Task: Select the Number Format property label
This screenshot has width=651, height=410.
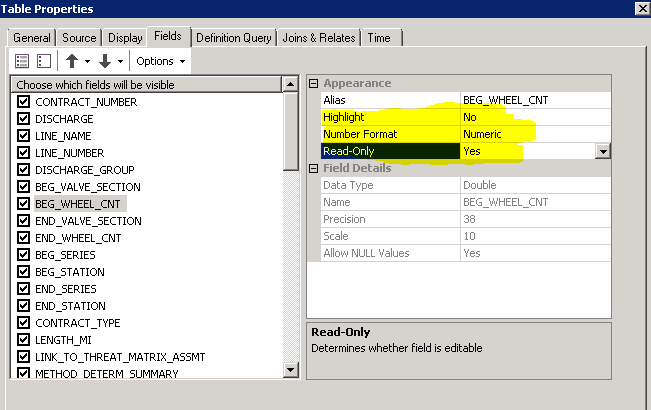Action: (x=360, y=134)
